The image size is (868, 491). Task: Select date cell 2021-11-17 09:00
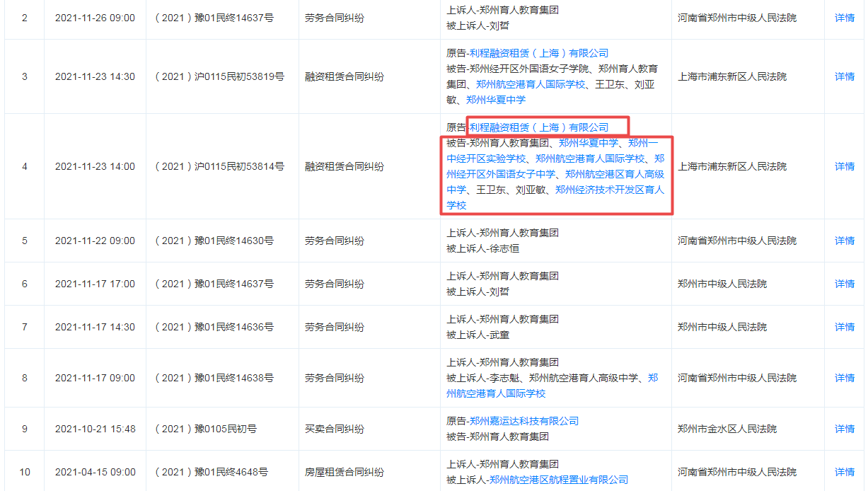coord(95,378)
